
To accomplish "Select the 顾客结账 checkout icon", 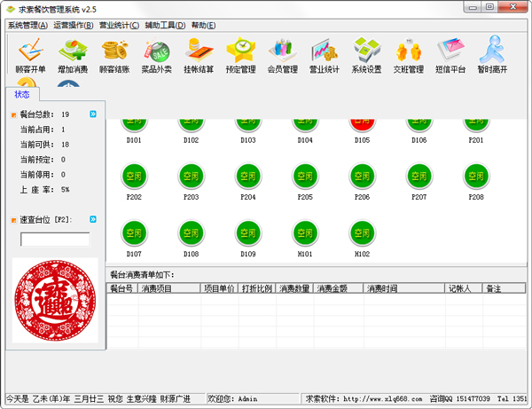I will coord(113,53).
